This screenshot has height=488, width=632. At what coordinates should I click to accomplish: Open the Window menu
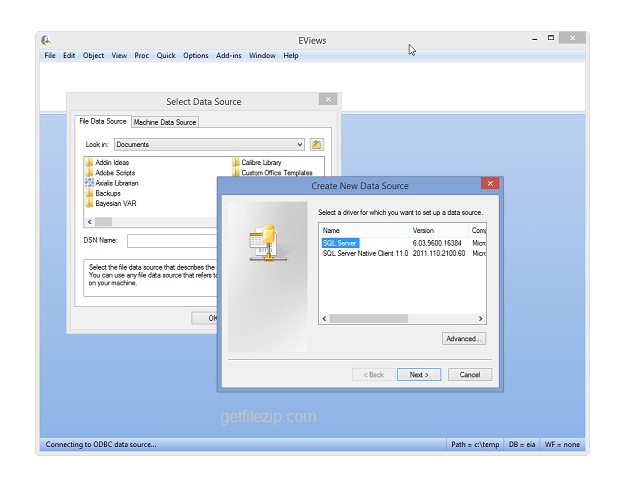pos(262,56)
